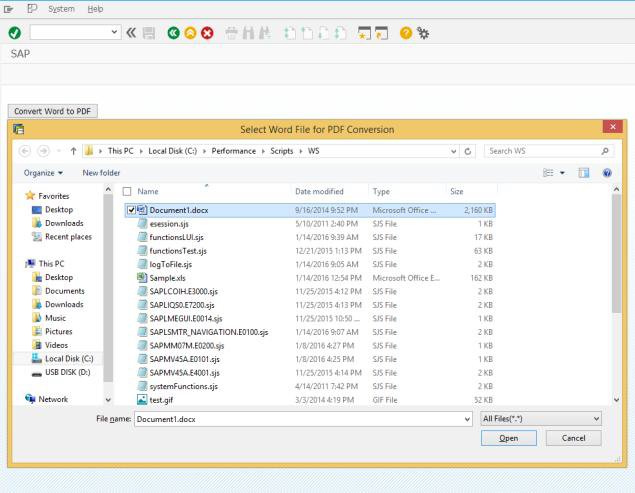Sort by the Date modified column header
The height and width of the screenshot is (493, 635).
click(319, 191)
